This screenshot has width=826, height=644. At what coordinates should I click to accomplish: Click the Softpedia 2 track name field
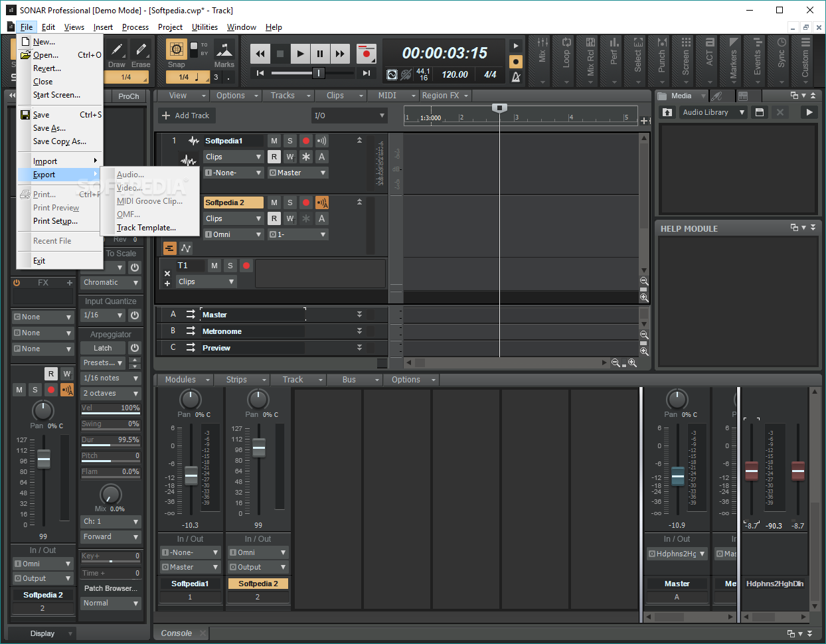click(233, 202)
